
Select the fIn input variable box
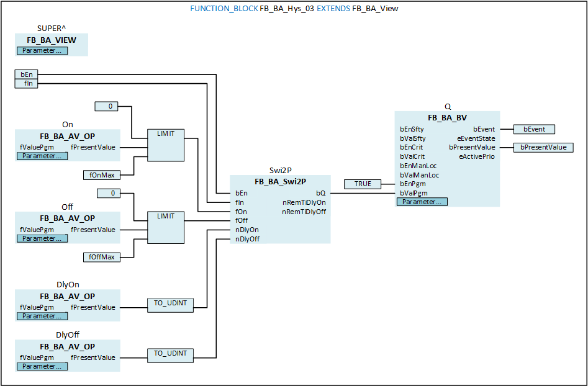(26, 83)
